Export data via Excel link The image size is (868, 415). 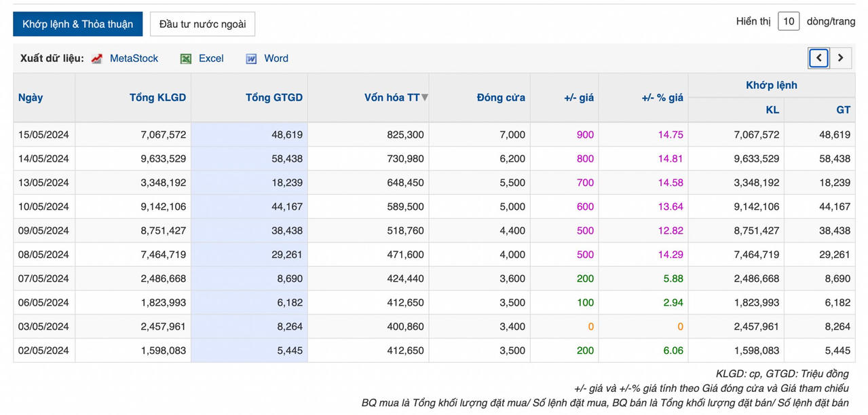(211, 59)
